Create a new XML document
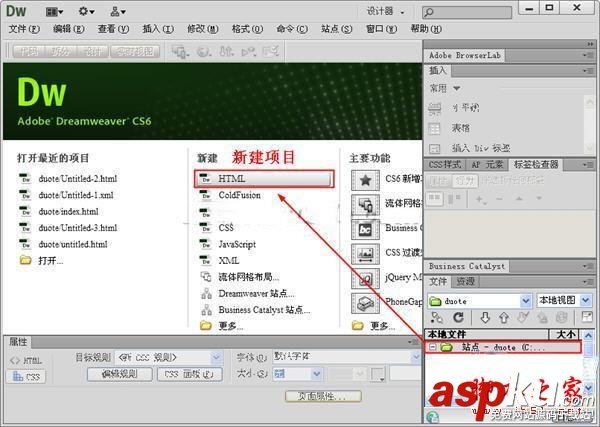 [x=228, y=261]
